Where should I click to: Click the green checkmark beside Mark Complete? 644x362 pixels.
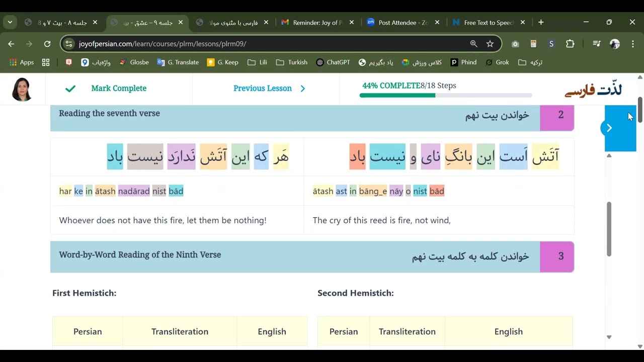point(70,88)
